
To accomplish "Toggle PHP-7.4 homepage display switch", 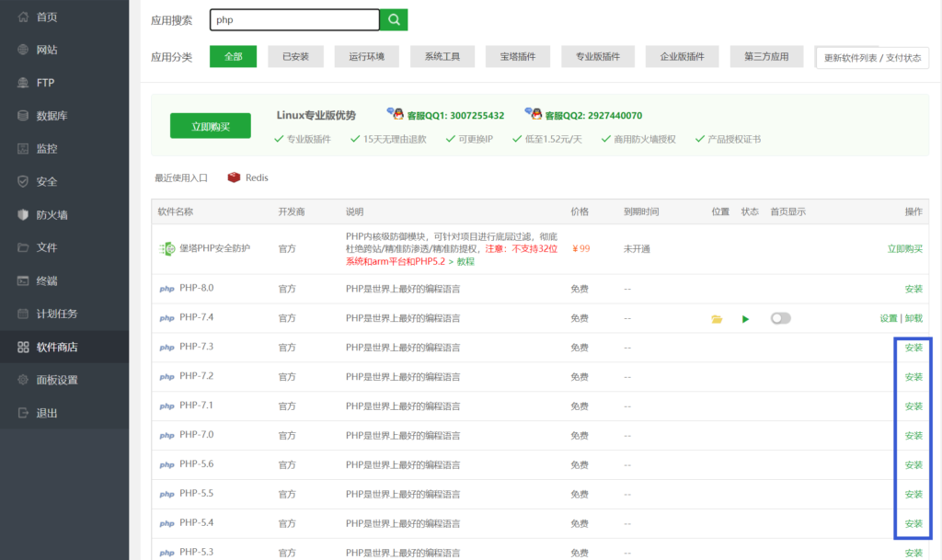I will point(781,318).
